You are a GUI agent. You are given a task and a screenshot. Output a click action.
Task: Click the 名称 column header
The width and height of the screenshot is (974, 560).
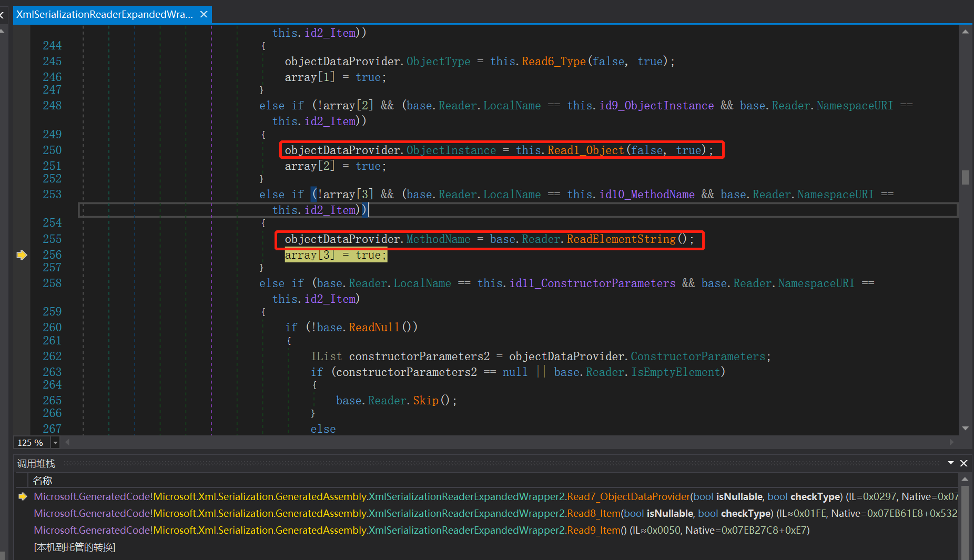tap(43, 480)
